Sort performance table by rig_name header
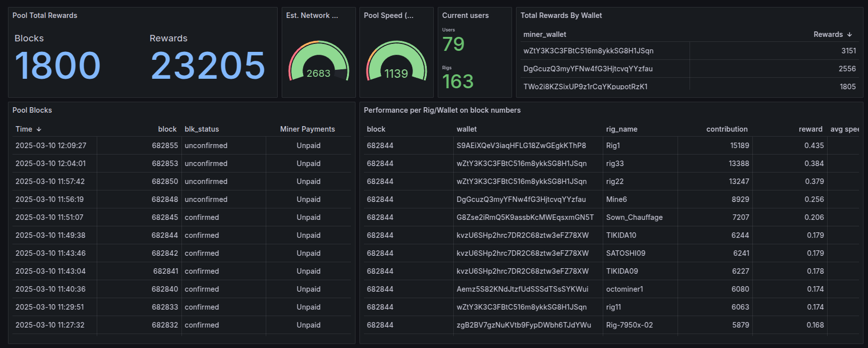868x348 pixels. pos(622,129)
